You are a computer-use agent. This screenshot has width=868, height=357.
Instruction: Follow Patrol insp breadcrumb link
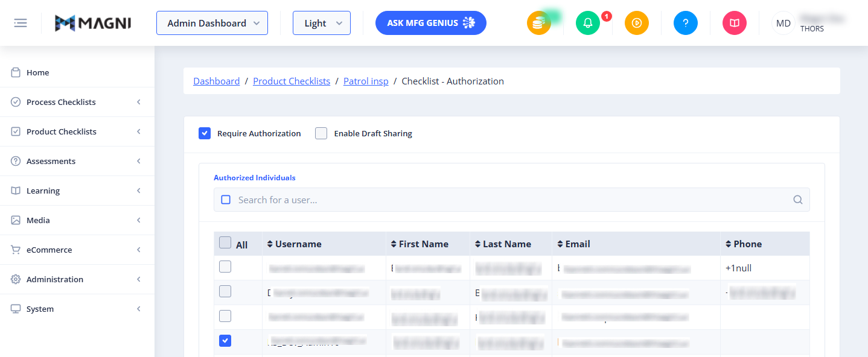366,81
